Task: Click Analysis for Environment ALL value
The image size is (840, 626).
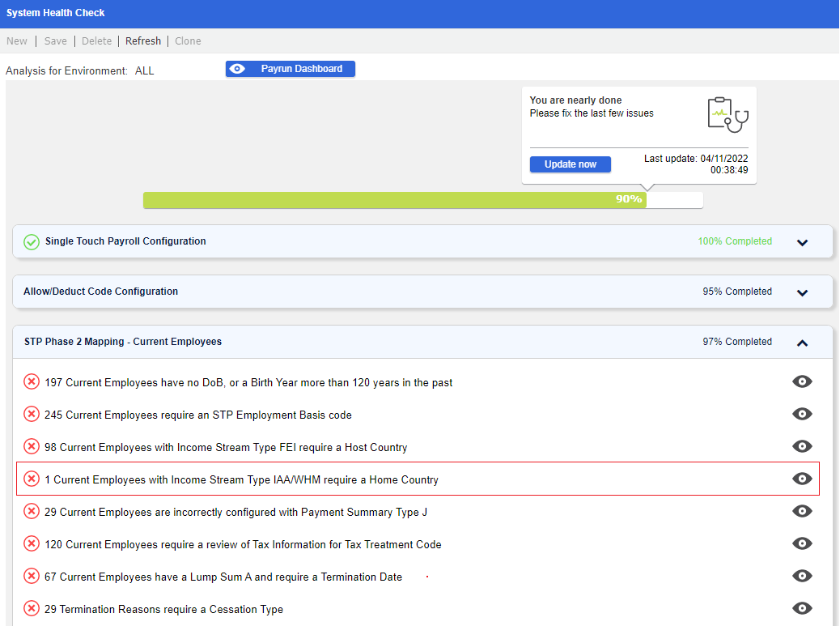Action: (144, 70)
